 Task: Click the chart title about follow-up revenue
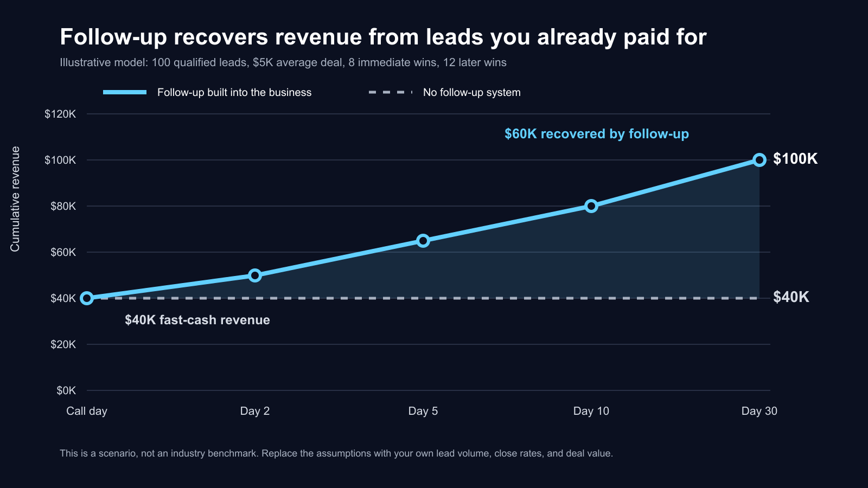[x=383, y=37]
